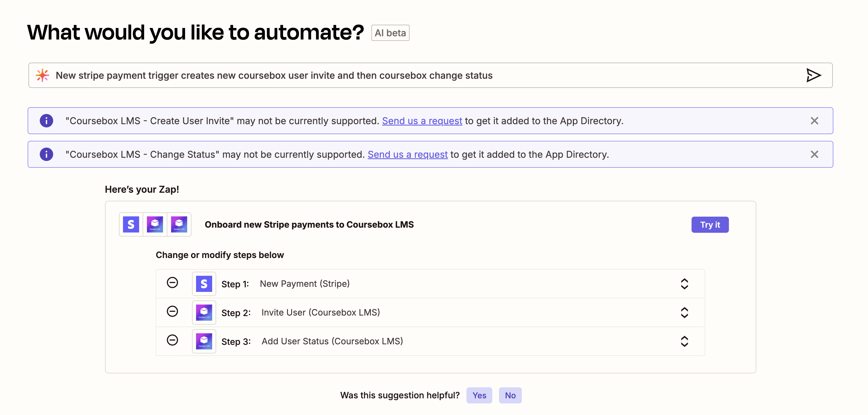The image size is (868, 415).
Task: Answer Yes to suggestion helpful
Action: click(x=479, y=395)
